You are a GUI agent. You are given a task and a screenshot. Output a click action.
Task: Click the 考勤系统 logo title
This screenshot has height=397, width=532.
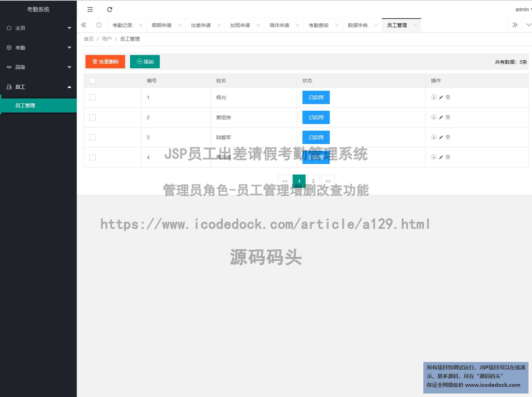point(38,9)
